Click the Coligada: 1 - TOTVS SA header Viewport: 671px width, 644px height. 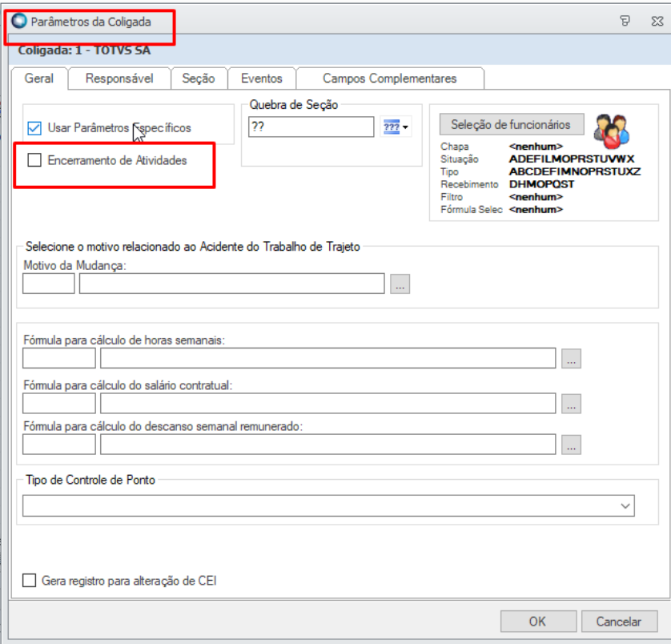tap(84, 50)
